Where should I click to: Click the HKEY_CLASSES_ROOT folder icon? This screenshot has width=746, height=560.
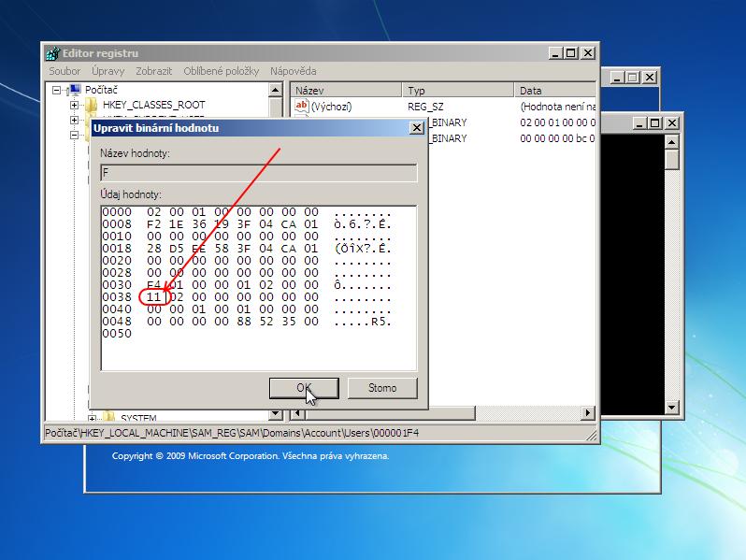(x=92, y=105)
